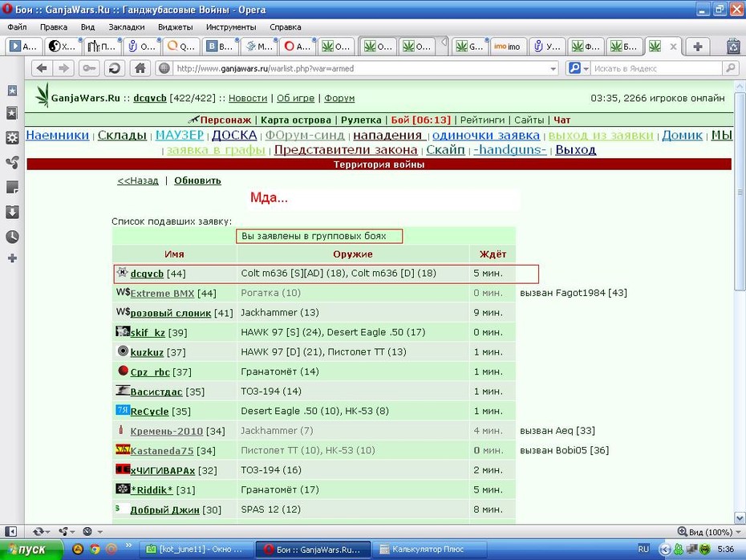This screenshot has width=746, height=560.
Task: Expand the Вид (100%) zoom dropdown
Action: [739, 532]
